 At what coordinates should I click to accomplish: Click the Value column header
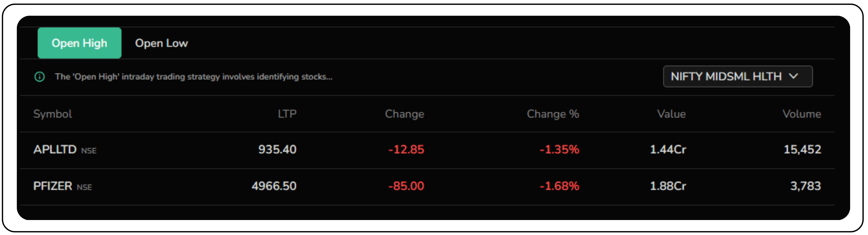(671, 114)
